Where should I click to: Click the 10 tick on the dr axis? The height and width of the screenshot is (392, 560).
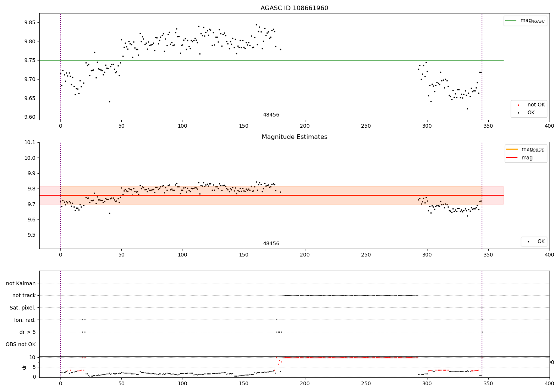[32, 358]
